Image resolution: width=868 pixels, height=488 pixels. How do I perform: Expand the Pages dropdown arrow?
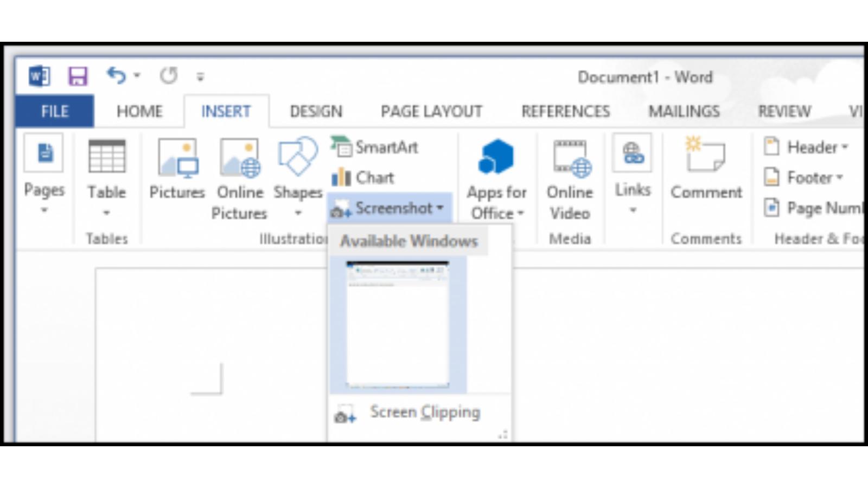tap(44, 210)
